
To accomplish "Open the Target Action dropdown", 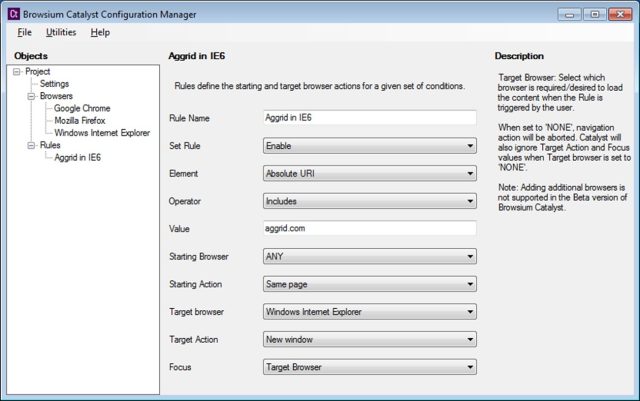I will pos(370,339).
